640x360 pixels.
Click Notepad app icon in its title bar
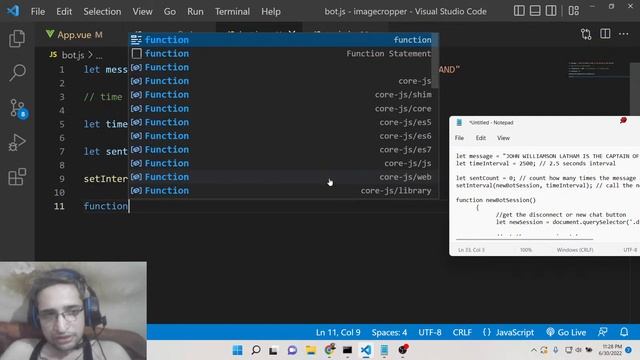pos(459,122)
